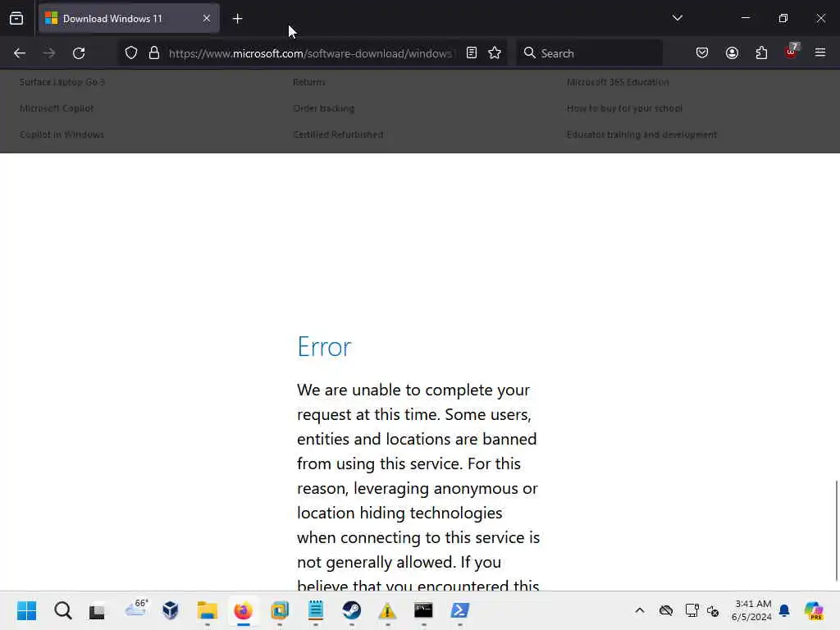Click the Error heading text

324,347
